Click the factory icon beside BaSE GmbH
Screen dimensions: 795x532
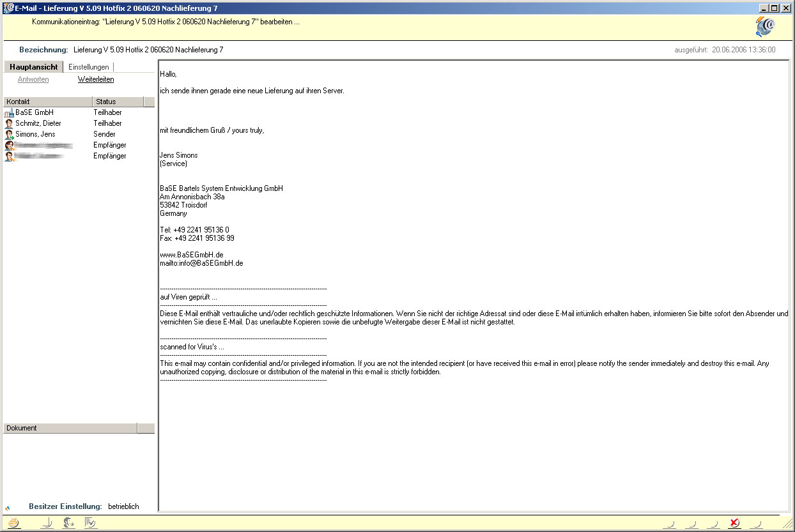[9, 113]
